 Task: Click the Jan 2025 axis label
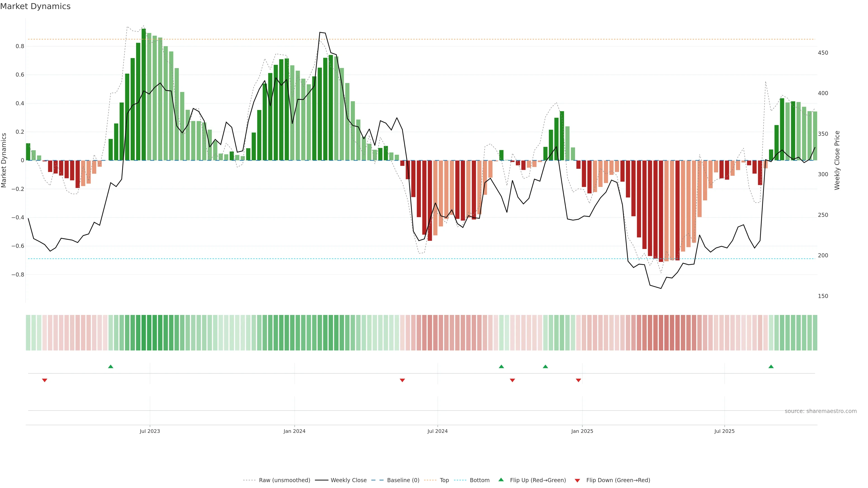[582, 431]
